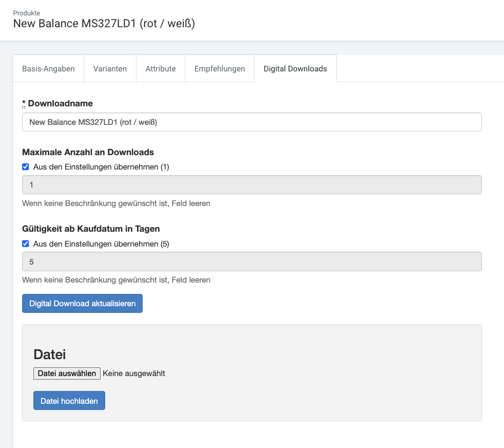
Task: Open the Basis-Angaben tab
Action: [48, 68]
